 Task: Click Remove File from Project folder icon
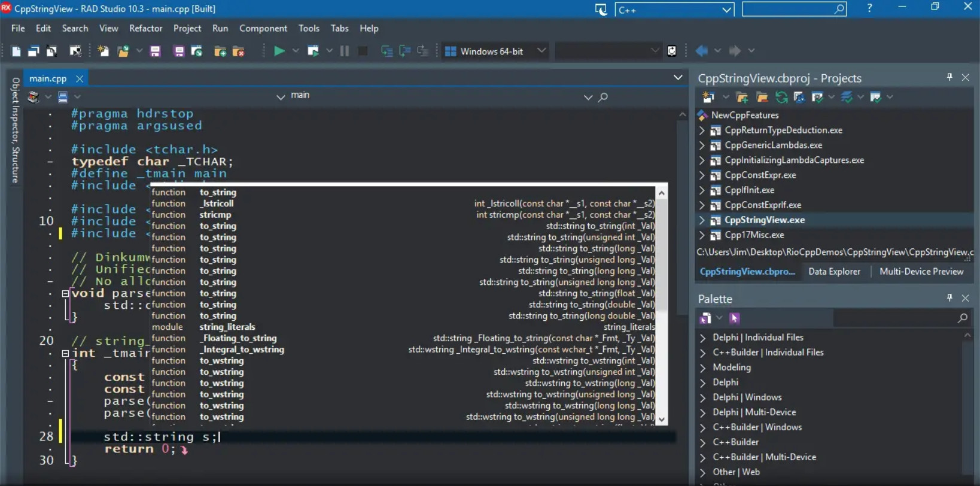click(238, 51)
